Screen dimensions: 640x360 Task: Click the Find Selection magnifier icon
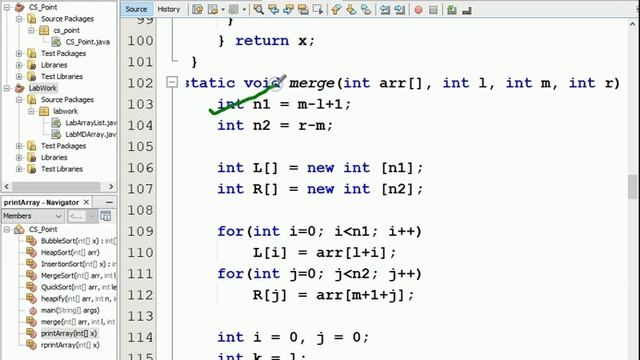[x=258, y=9]
